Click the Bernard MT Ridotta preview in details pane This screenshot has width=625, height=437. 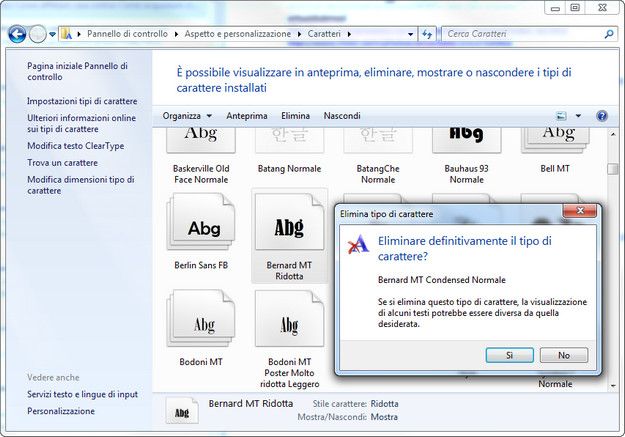(x=182, y=411)
